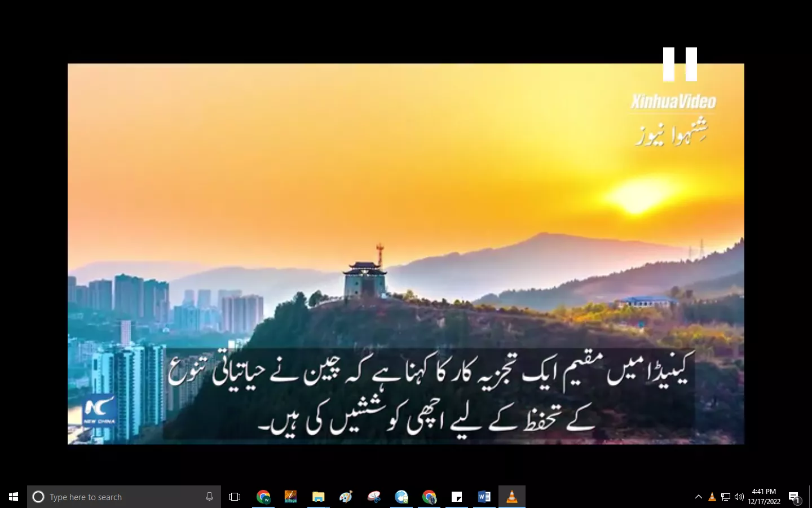The width and height of the screenshot is (812, 508).
Task: Click the VLC media player taskbar button
Action: (x=512, y=497)
